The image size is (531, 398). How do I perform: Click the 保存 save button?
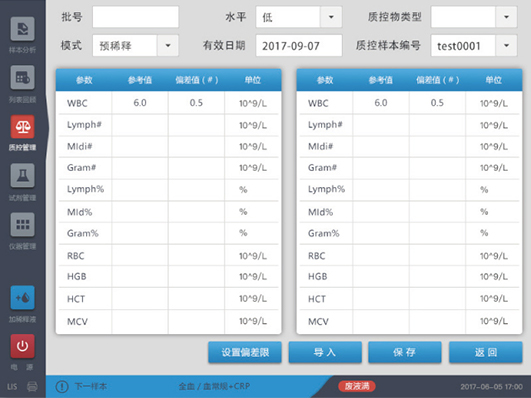405,352
